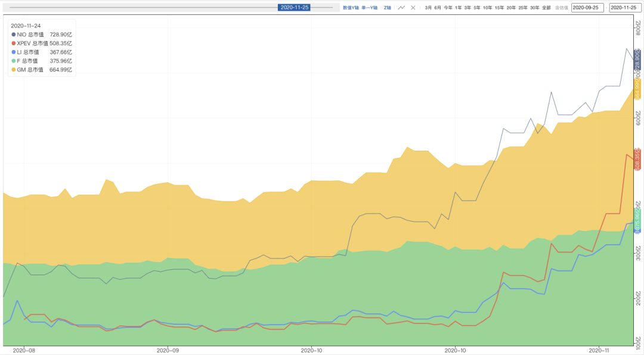
Task: Set range to 5年
Action: tap(477, 8)
